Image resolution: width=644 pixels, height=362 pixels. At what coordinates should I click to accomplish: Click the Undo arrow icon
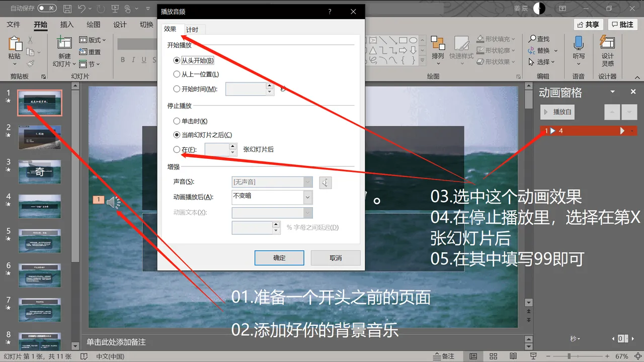pyautogui.click(x=82, y=9)
